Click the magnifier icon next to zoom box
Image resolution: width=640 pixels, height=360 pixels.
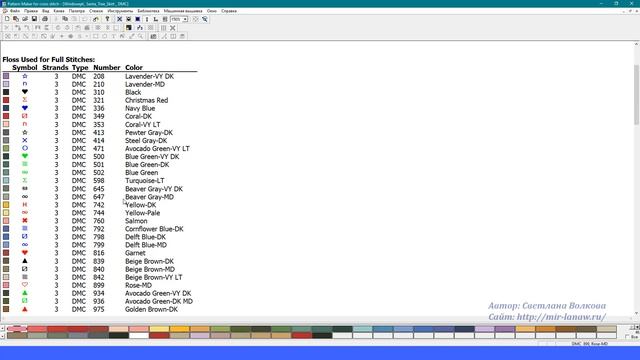pyautogui.click(x=204, y=19)
